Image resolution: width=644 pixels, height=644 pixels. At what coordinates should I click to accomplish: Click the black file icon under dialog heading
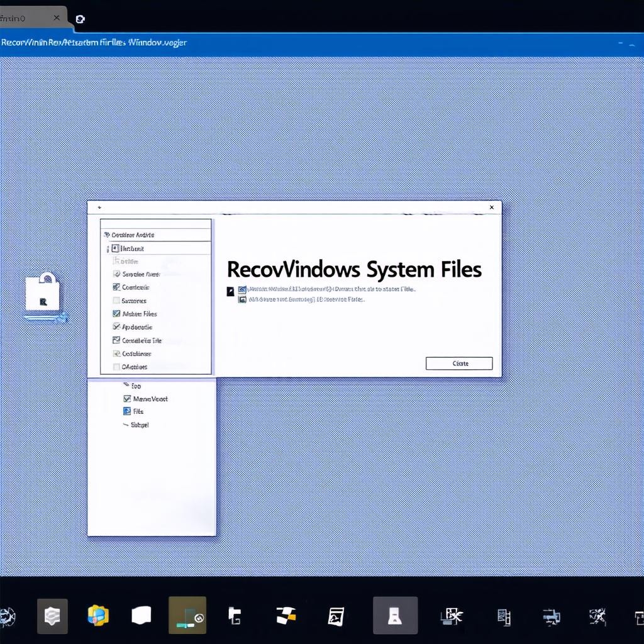coord(231,290)
